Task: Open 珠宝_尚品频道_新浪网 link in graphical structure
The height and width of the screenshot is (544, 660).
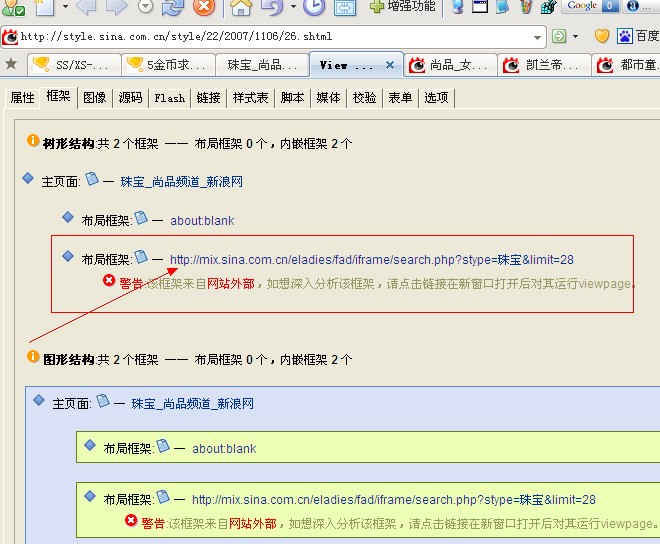Action: (x=192, y=404)
